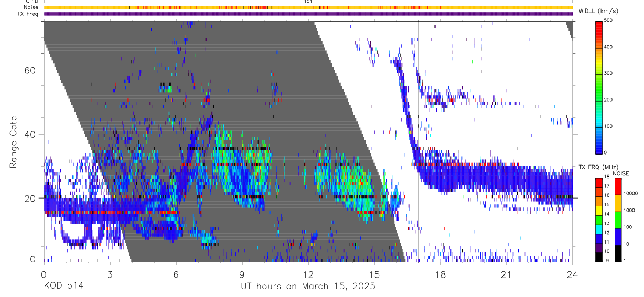Click the '151' CPID value

pos(308,2)
